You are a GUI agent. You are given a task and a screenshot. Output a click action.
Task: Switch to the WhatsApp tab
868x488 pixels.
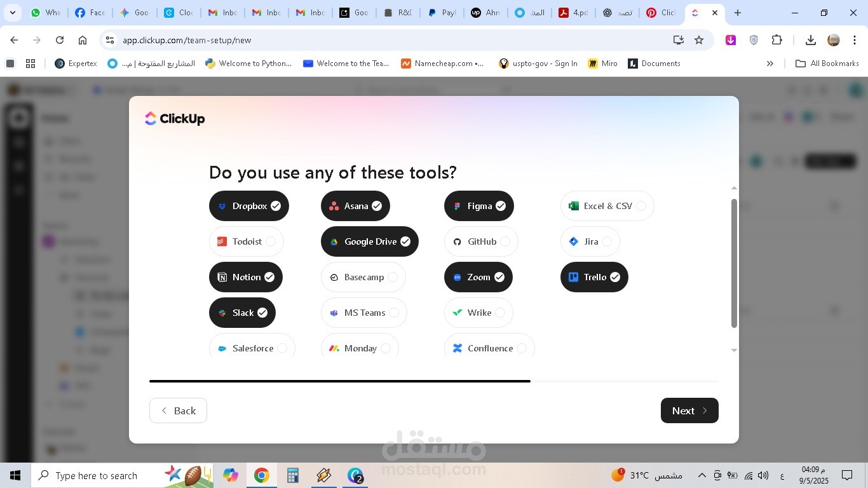[46, 13]
